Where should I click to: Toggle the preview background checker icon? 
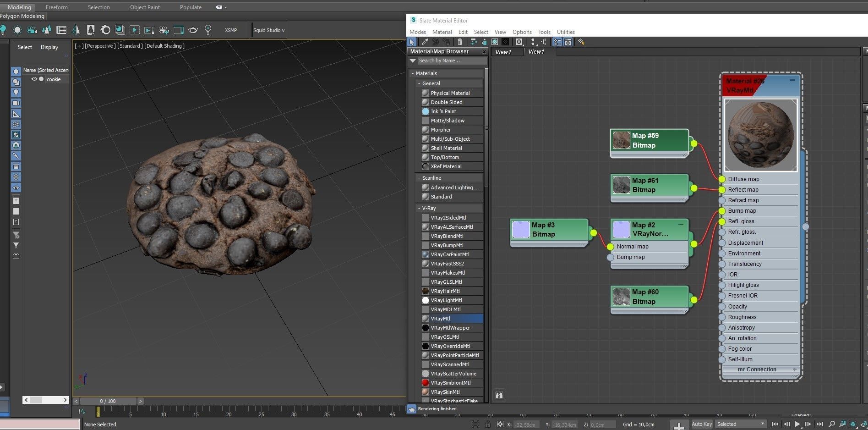(505, 42)
